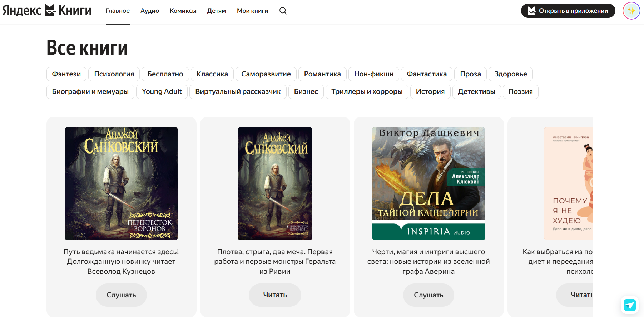Select the Детективы genre chip
This screenshot has height=317, width=644.
[x=476, y=91]
